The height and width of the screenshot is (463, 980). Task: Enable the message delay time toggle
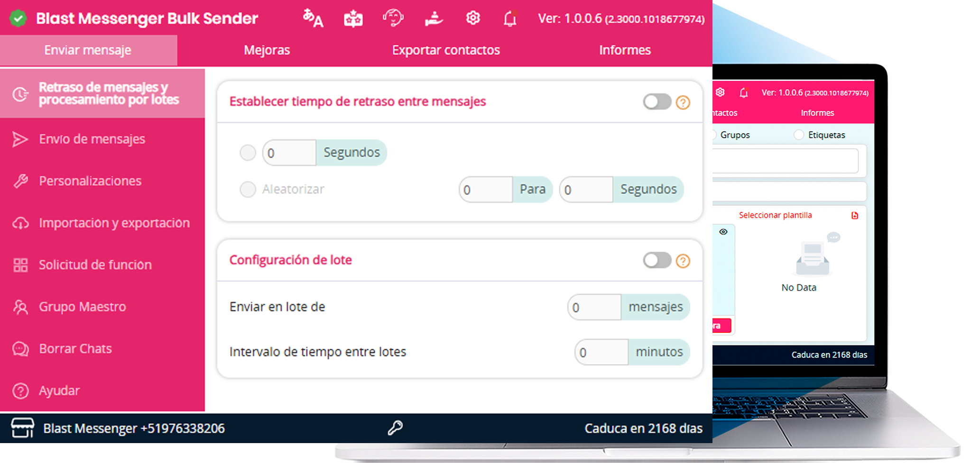tap(657, 102)
